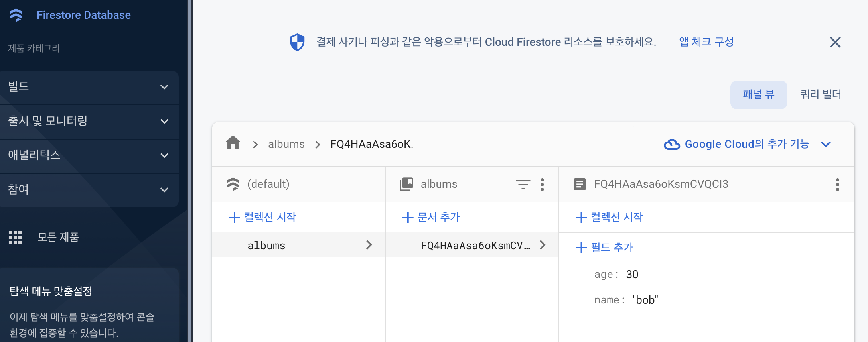Click FQ4HAaAsa6oK. breadcrumb item
Screen dimensions: 868x342
click(x=372, y=144)
